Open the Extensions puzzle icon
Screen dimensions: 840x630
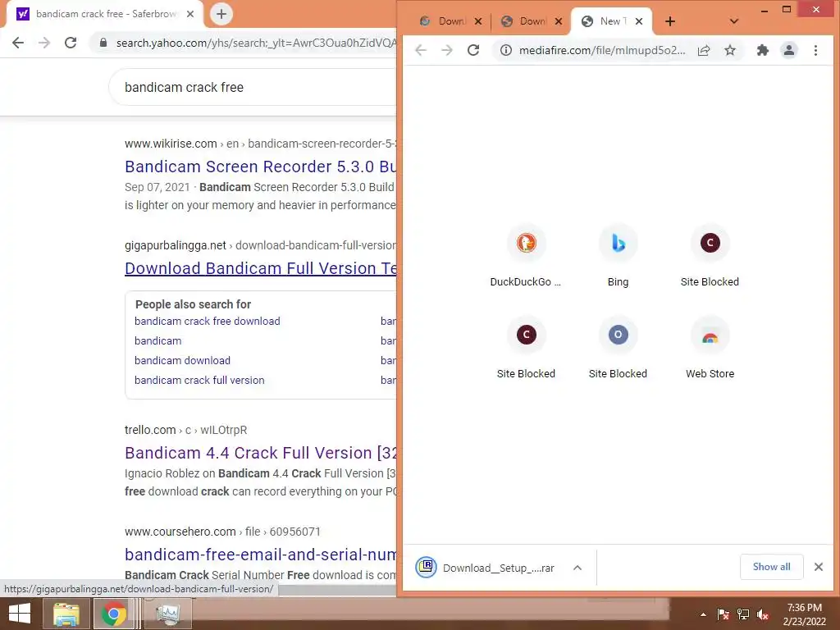click(762, 50)
